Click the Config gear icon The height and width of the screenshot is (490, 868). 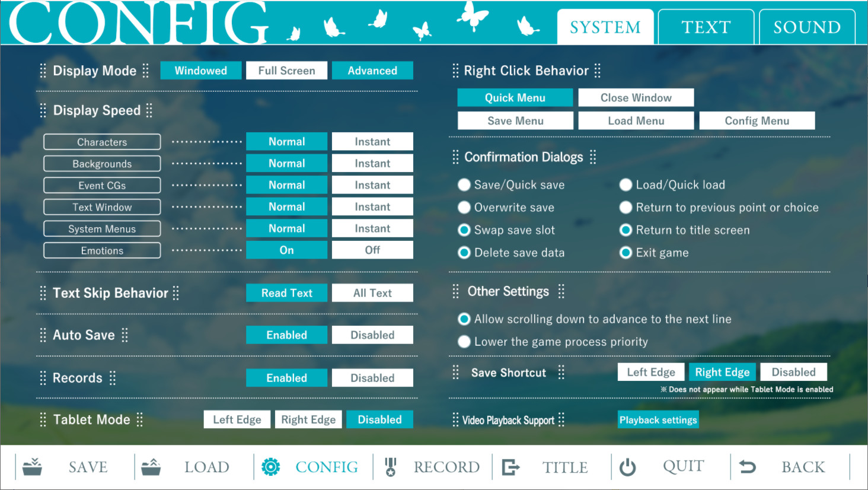271,467
